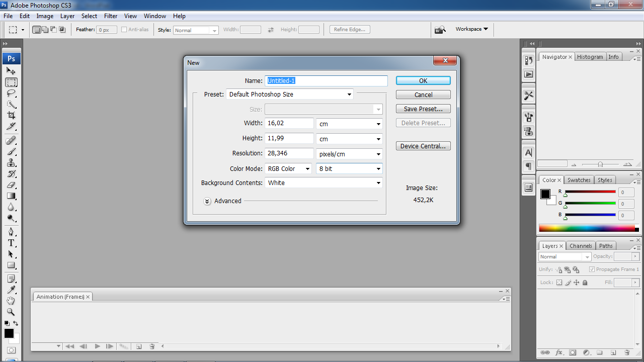Open the Preset dropdown in New dialog
Image resolution: width=644 pixels, height=362 pixels.
290,94
